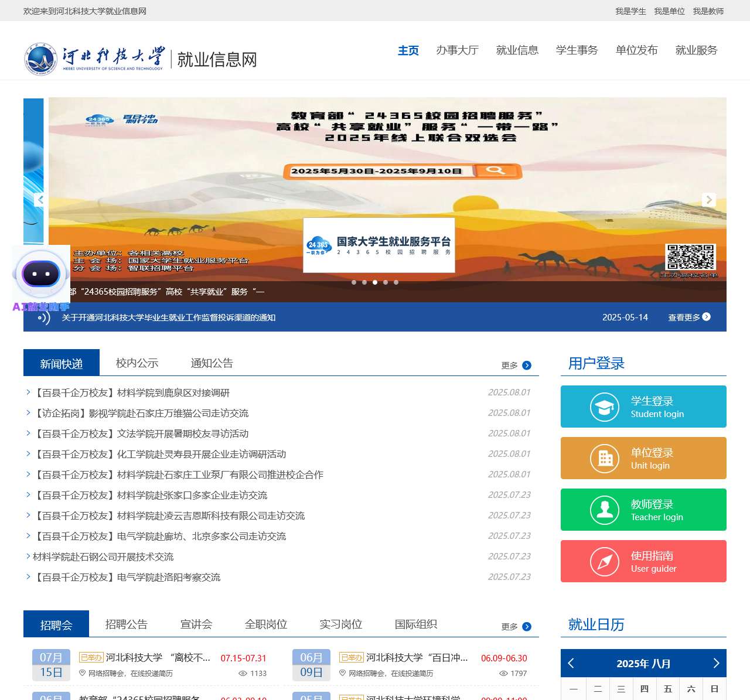Click the next-month chevron in 就业日历

tap(715, 663)
